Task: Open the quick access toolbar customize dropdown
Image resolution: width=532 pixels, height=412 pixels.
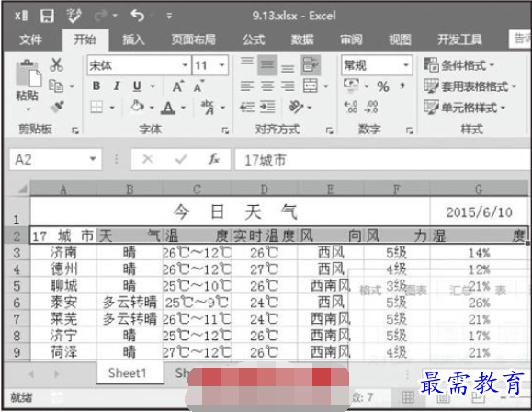Action: tap(169, 16)
